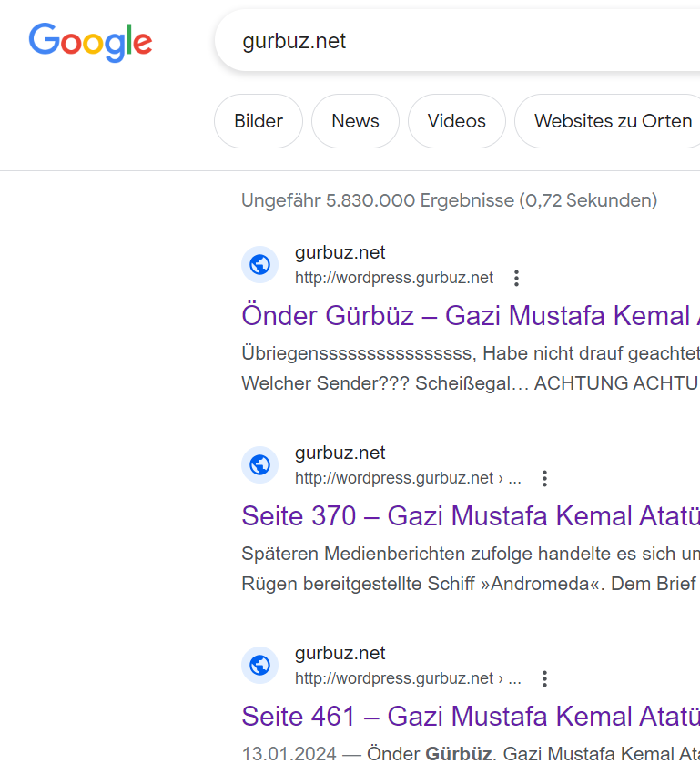The image size is (700, 774).
Task: Open the Seite 370 – Gazi Mustafa Kemal link
Action: (471, 515)
